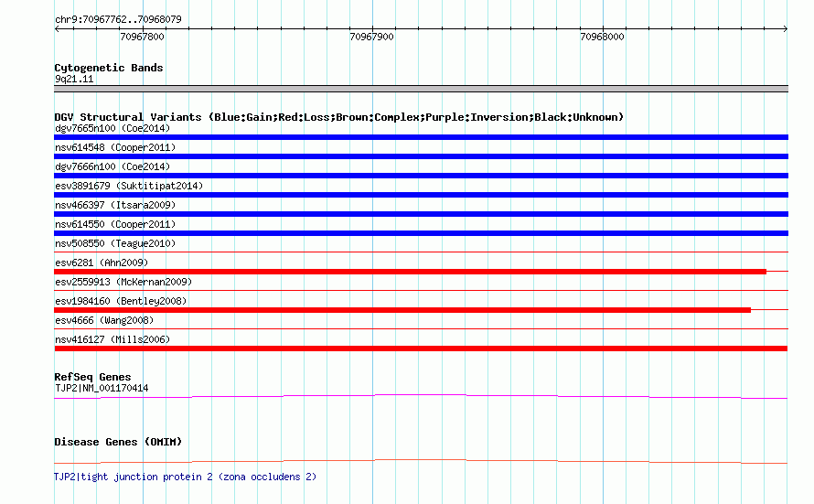Click the blue gain bar under dgv7666n100

[x=421, y=176]
